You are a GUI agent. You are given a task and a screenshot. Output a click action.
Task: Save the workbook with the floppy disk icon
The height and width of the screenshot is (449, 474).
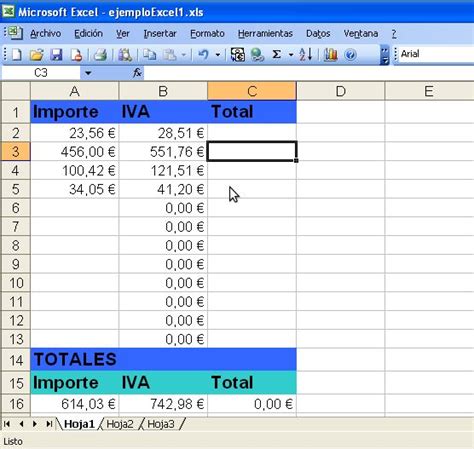point(56,54)
